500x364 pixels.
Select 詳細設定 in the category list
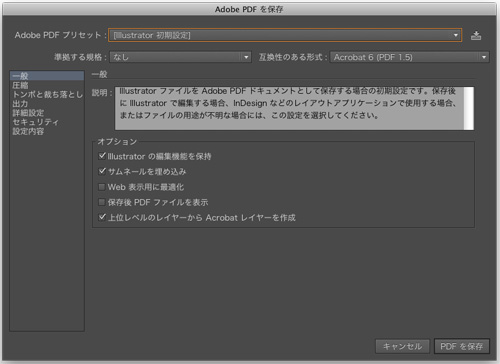click(x=47, y=113)
